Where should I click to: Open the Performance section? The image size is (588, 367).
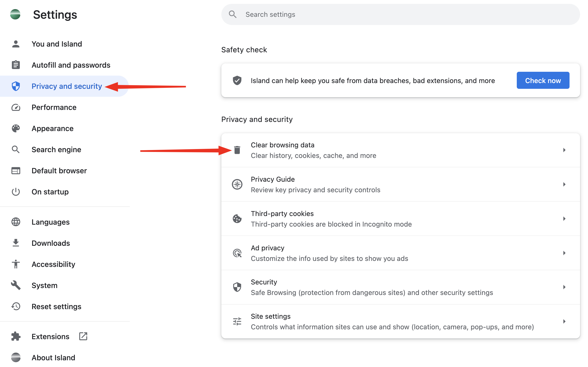coord(64,107)
